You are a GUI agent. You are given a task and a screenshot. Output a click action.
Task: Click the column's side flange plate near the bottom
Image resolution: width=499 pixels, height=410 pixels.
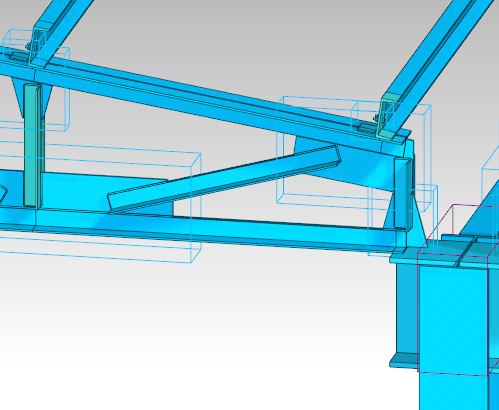pos(404,361)
